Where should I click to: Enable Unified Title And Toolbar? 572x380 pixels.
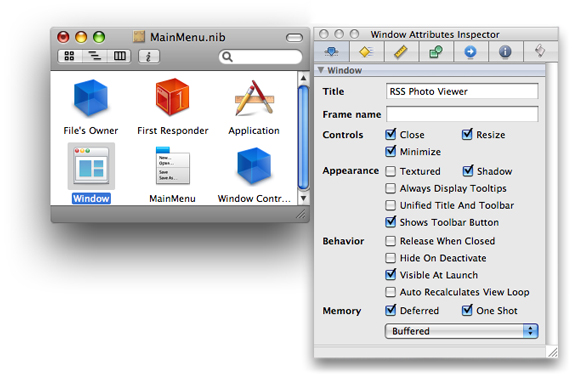click(x=390, y=205)
